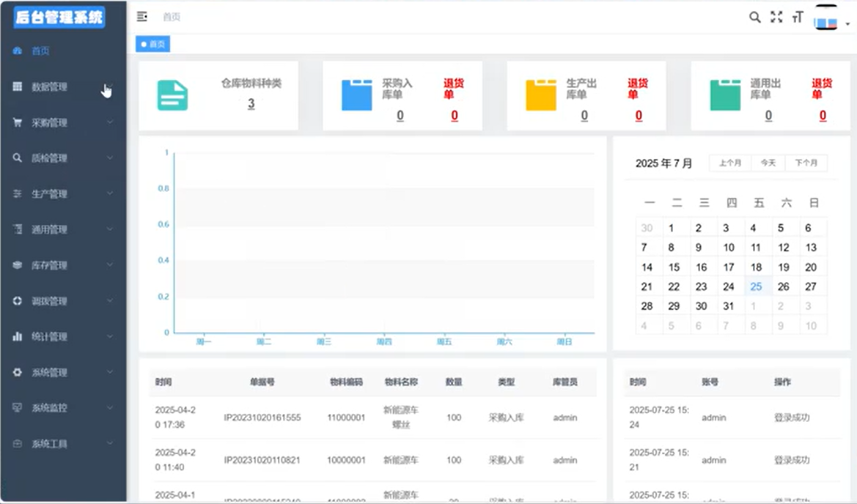Image resolution: width=857 pixels, height=504 pixels.
Task: Click the 下个月 calendar navigation button
Action: [806, 163]
